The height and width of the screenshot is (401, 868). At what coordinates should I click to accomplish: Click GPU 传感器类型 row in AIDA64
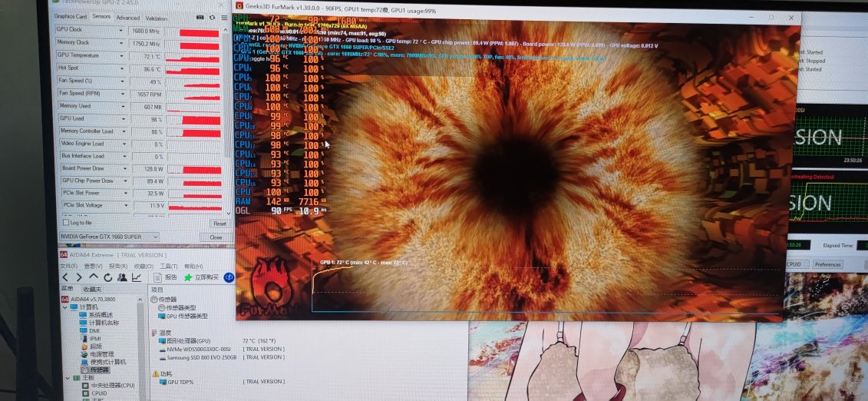tap(183, 316)
